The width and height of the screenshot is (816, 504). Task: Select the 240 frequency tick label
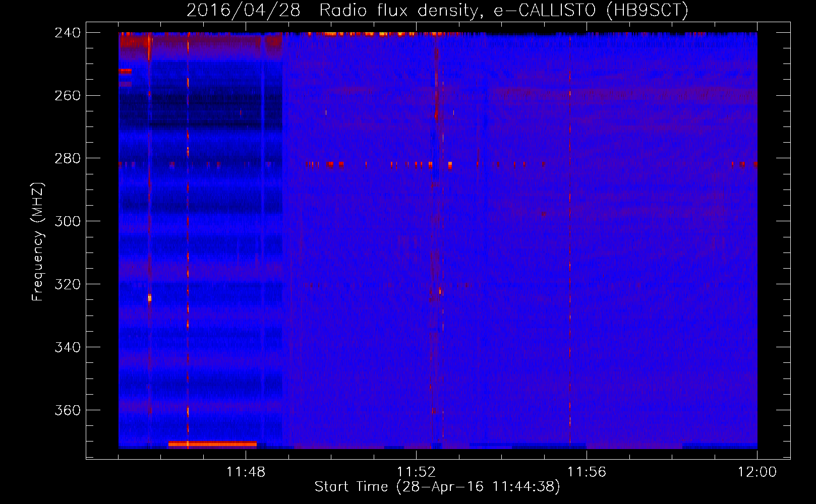pyautogui.click(x=68, y=33)
